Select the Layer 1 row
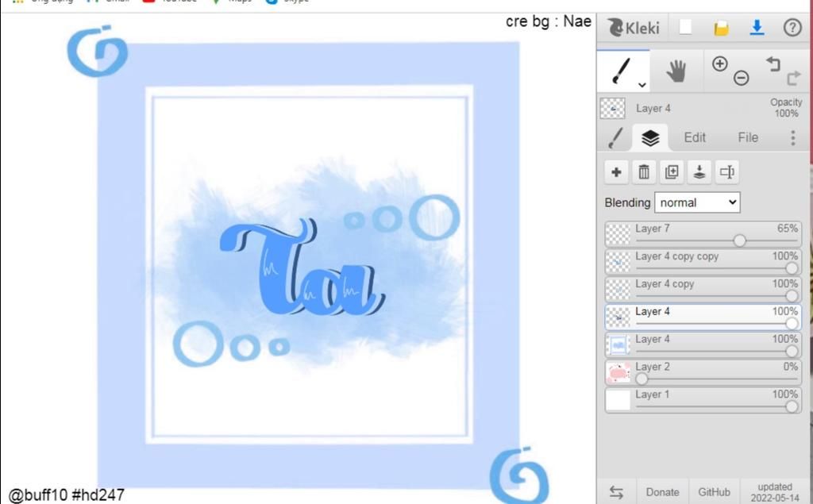813x504 pixels. (x=703, y=400)
